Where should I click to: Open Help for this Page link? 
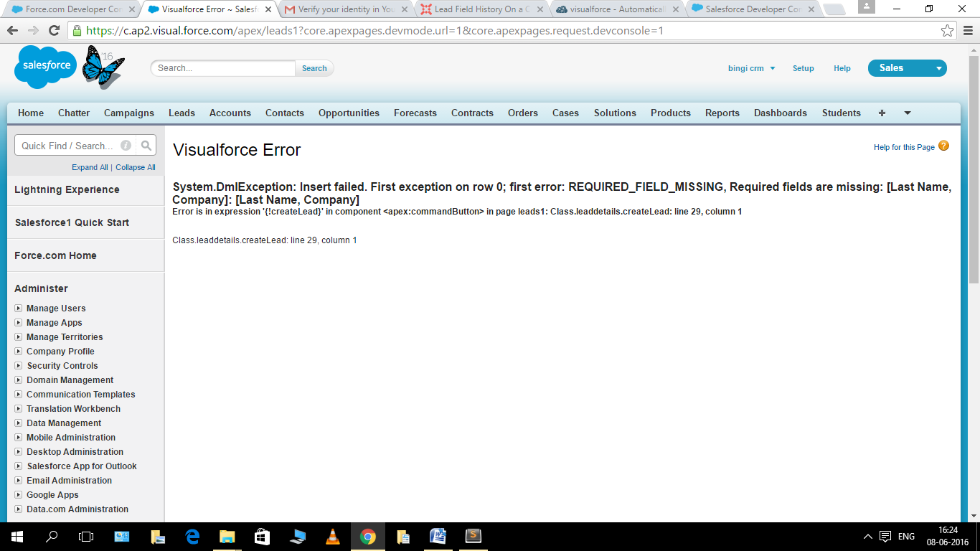(x=904, y=147)
